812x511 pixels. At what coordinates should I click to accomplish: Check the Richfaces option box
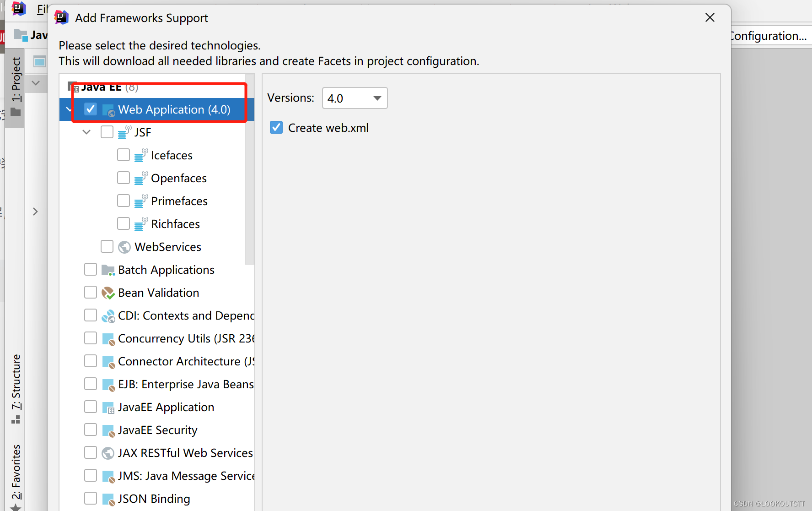coord(124,223)
